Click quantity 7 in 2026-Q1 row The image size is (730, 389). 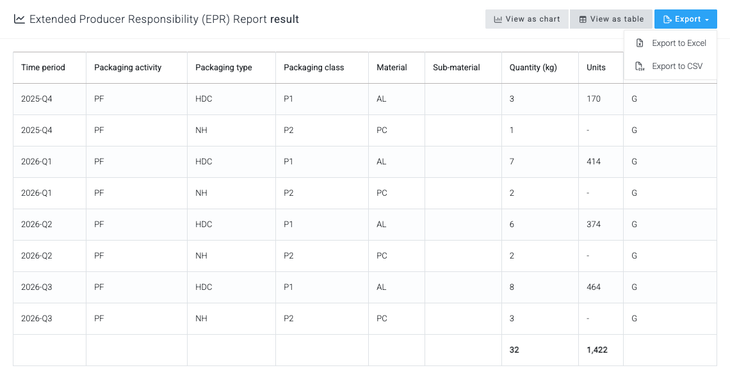pyautogui.click(x=512, y=161)
